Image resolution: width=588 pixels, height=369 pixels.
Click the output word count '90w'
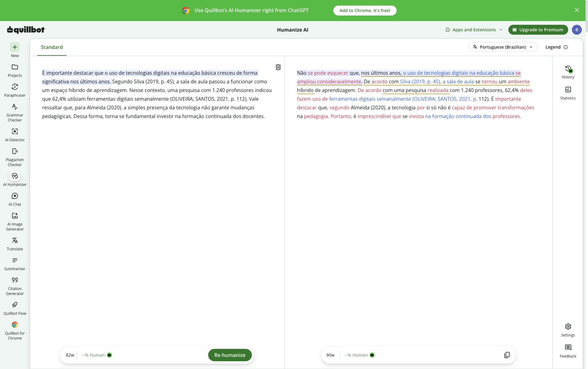330,355
